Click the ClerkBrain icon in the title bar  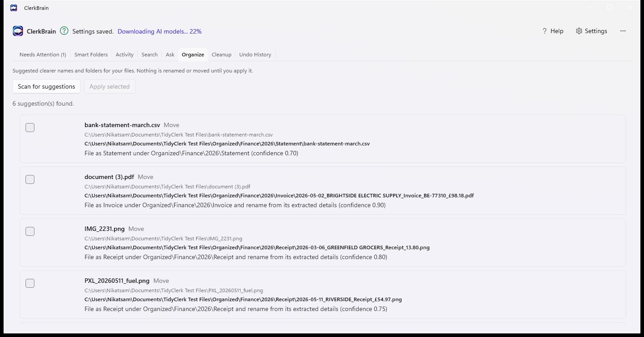pos(14,8)
